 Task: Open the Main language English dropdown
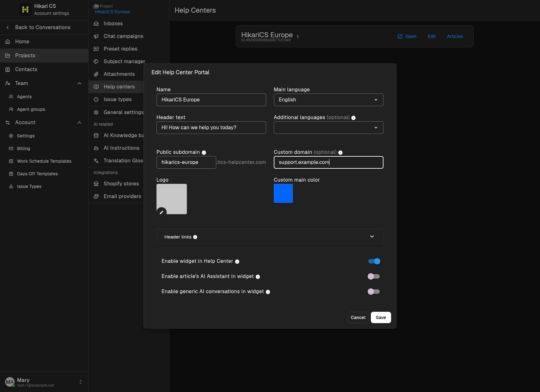(x=328, y=100)
